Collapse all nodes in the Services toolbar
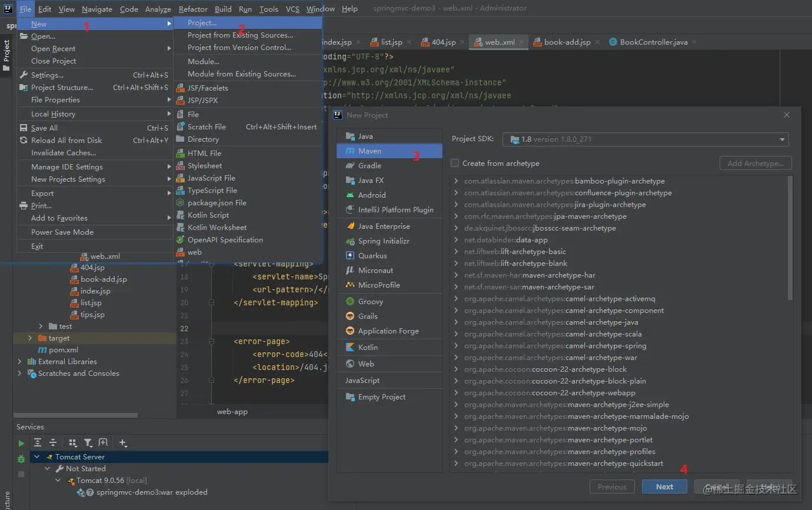 (x=53, y=443)
